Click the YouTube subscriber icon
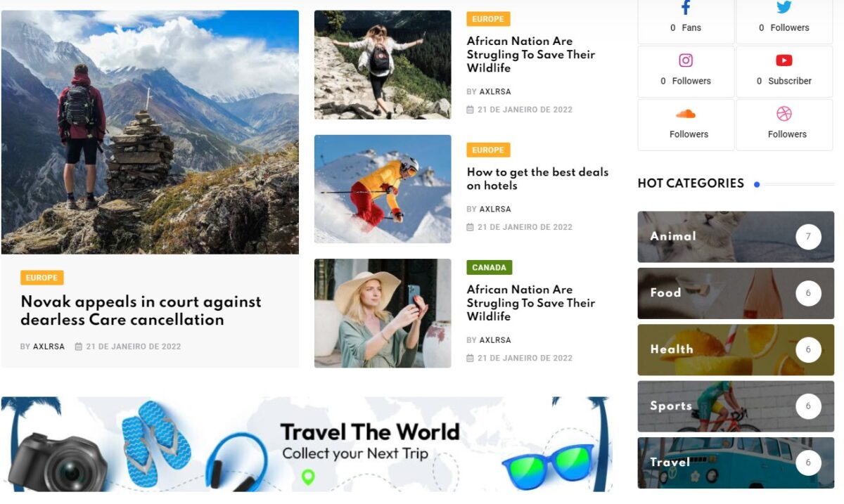 (784, 60)
